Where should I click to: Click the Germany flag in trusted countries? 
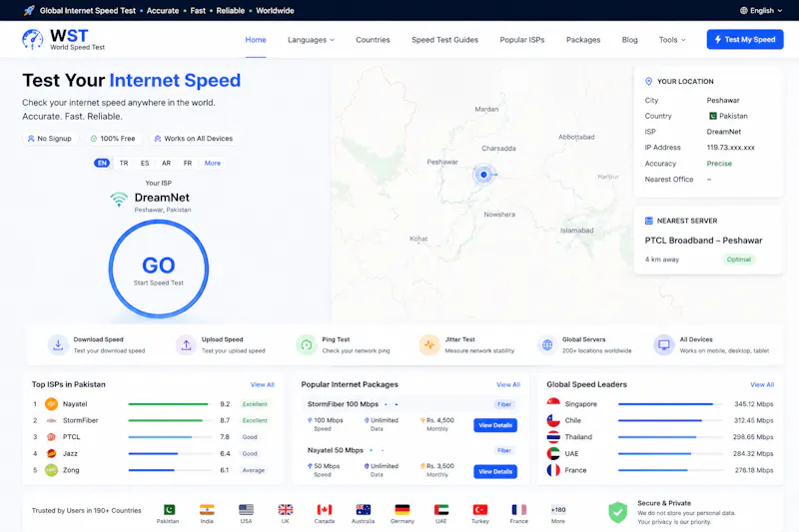[402, 510]
